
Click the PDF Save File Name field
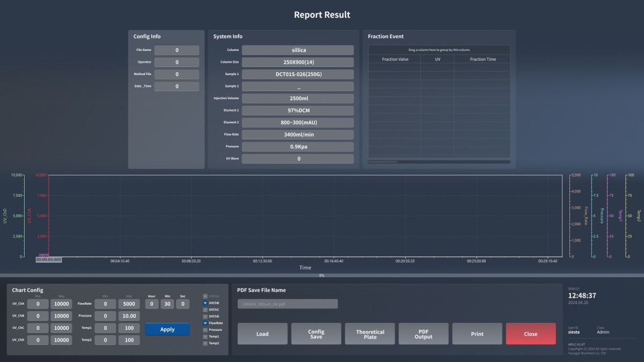(288, 304)
